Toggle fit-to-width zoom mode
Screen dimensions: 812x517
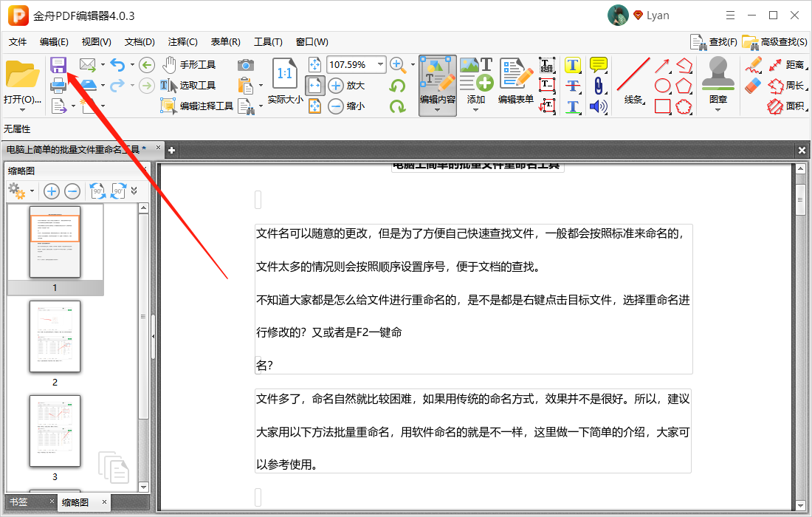[x=315, y=86]
